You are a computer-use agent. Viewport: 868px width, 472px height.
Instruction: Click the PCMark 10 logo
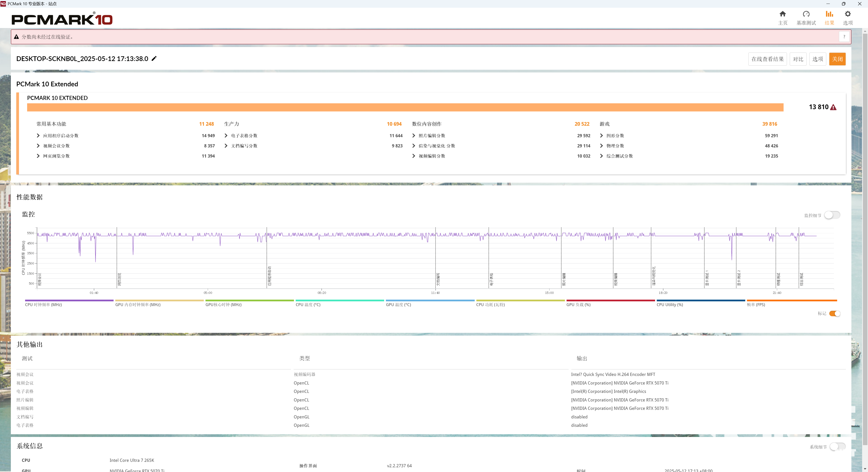62,19
